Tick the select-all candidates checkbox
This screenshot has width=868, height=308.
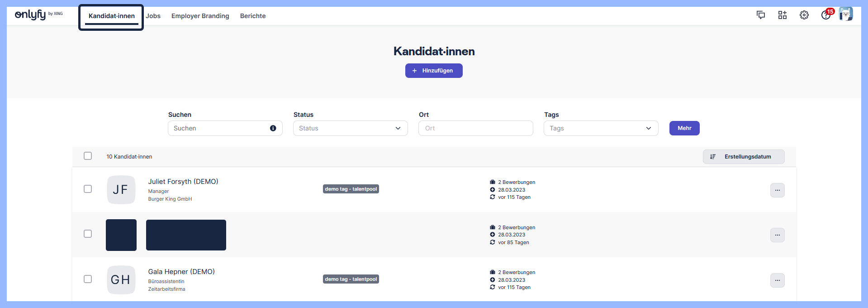88,156
